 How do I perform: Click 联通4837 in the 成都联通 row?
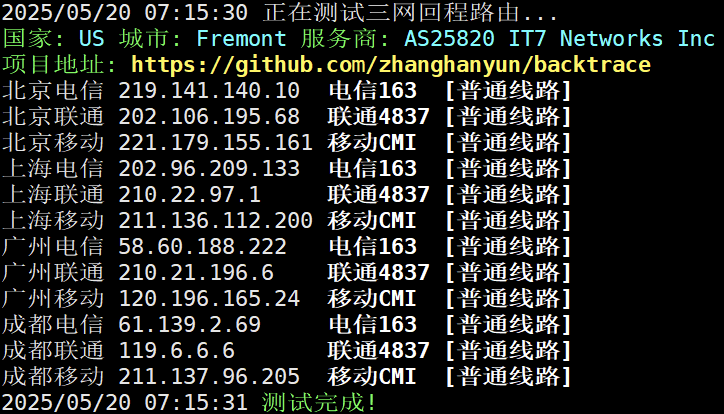coord(379,351)
